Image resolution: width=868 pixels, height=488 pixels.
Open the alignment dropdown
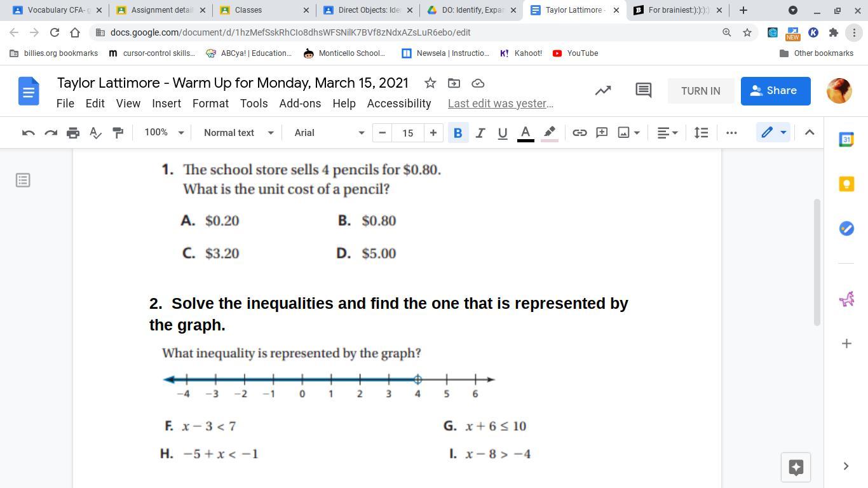(667, 133)
